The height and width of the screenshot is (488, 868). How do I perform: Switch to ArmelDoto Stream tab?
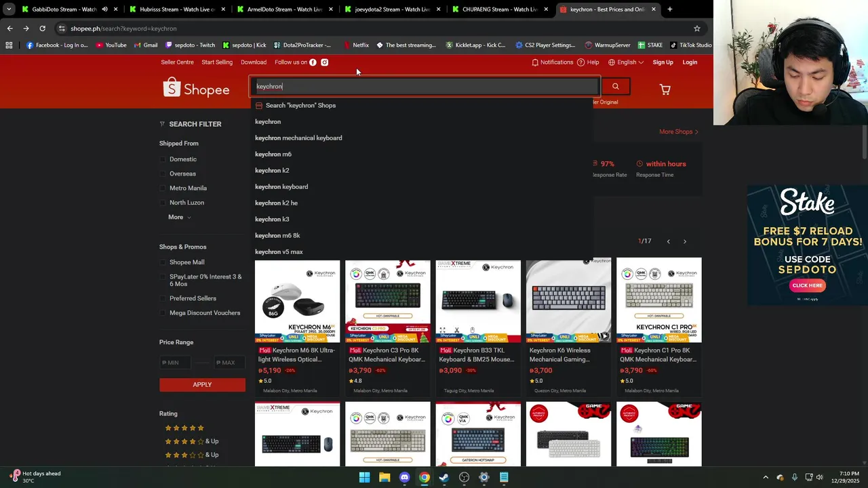click(284, 9)
